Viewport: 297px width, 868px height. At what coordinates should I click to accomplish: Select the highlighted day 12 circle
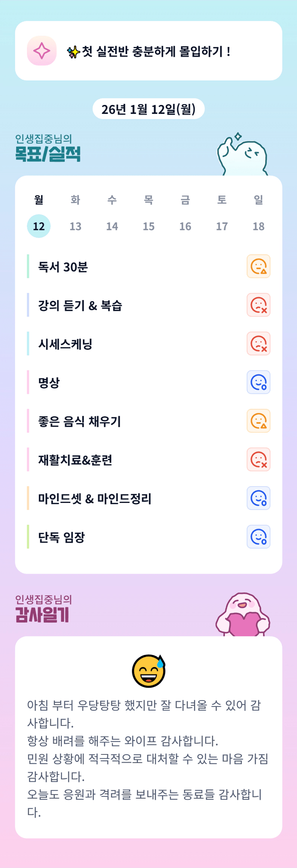tap(39, 226)
